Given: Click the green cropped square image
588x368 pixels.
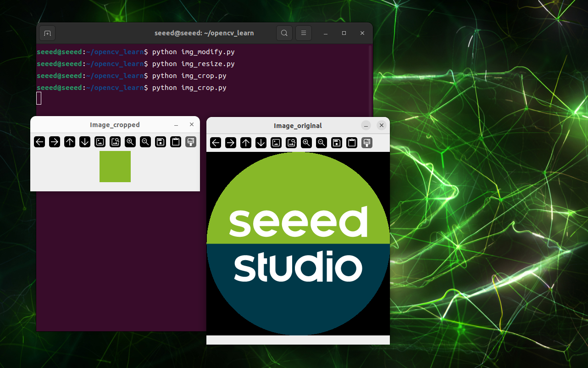Looking at the screenshot, I should pyautogui.click(x=115, y=167).
